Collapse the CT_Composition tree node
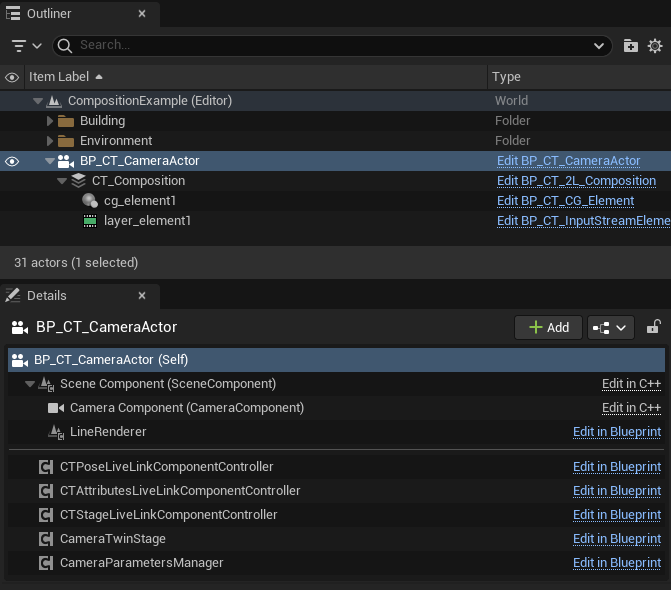Screen dimensions: 671x590 62,181
